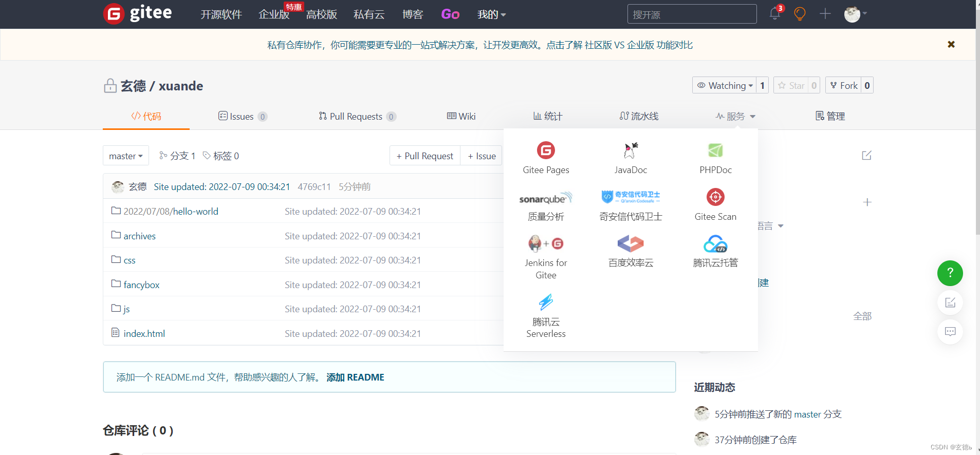Viewport: 980px width, 455px height.
Task: Open 博客 in top navigation
Action: 413,14
